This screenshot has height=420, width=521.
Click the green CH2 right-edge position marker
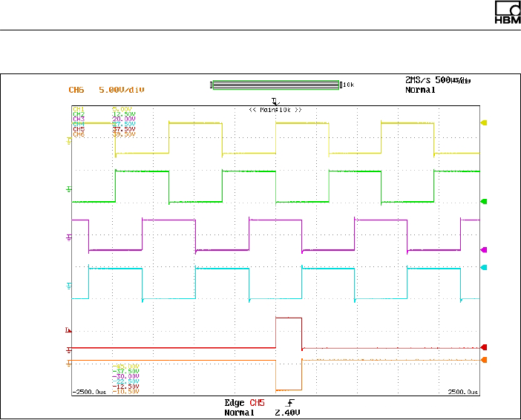pos(484,201)
